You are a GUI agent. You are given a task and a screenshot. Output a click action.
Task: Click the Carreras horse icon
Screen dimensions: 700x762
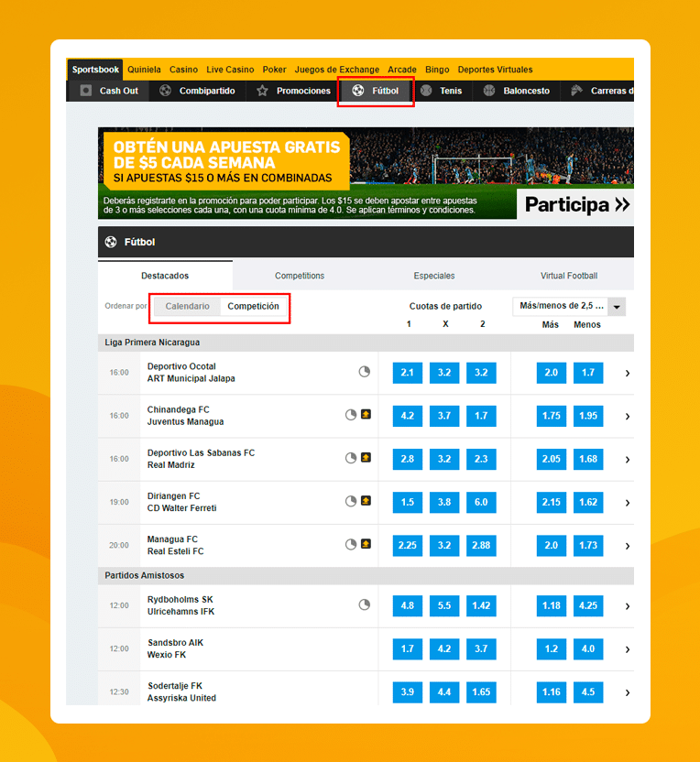pyautogui.click(x=576, y=91)
